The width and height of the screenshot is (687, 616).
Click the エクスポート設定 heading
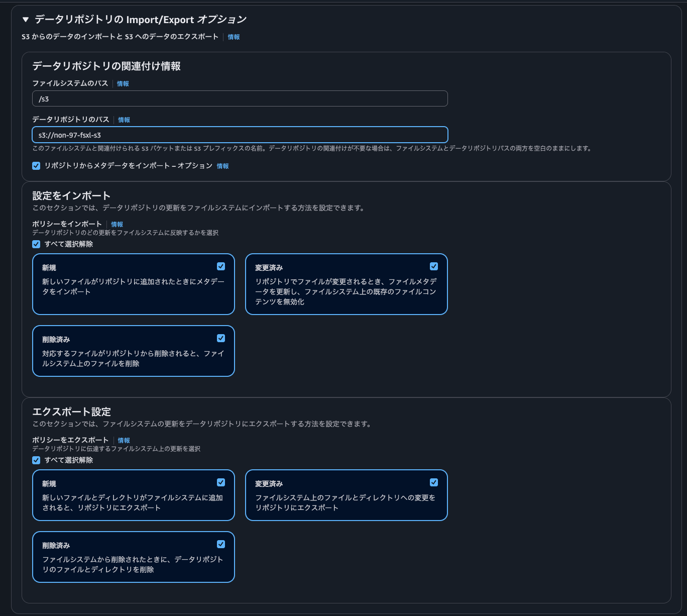tap(71, 412)
